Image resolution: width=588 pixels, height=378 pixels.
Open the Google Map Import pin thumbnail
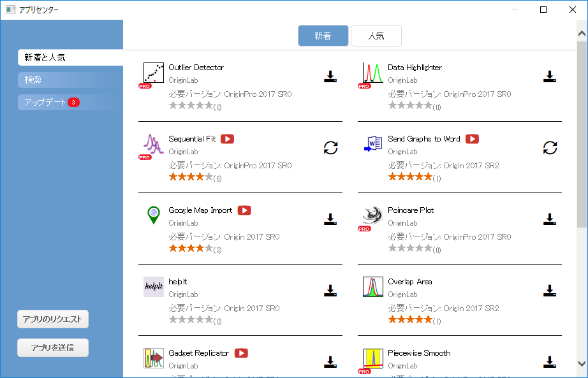(153, 215)
